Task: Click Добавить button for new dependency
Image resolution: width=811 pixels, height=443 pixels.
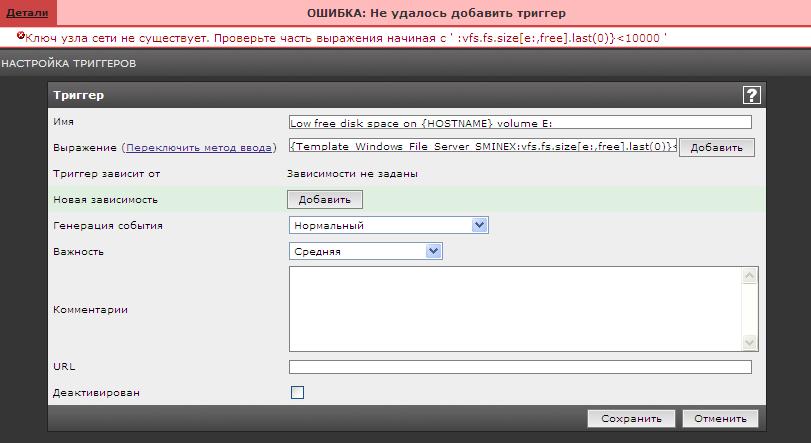Action: click(x=325, y=200)
